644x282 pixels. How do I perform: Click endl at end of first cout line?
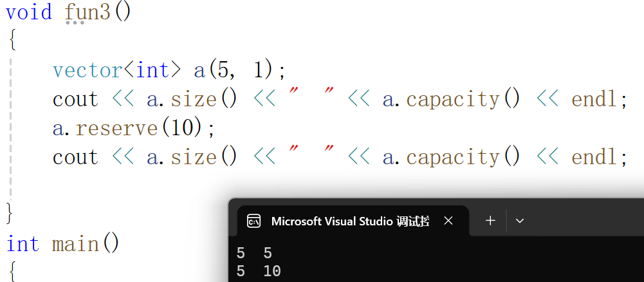point(595,99)
